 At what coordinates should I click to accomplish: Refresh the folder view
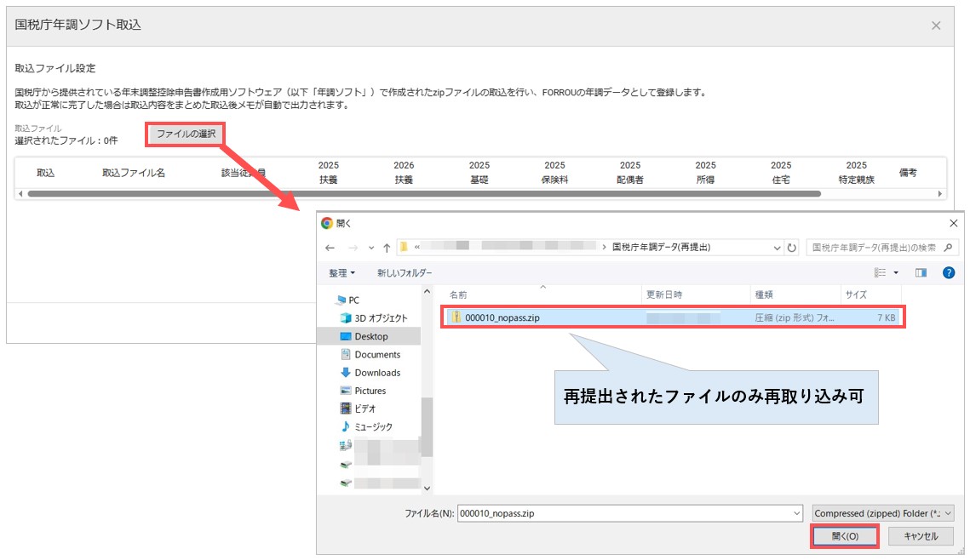click(x=792, y=248)
